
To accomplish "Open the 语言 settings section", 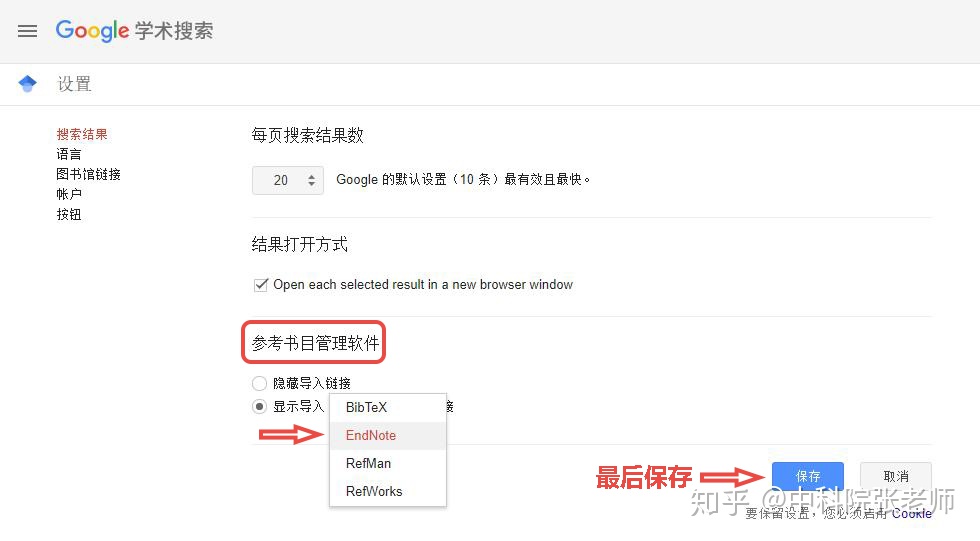I will 69,154.
